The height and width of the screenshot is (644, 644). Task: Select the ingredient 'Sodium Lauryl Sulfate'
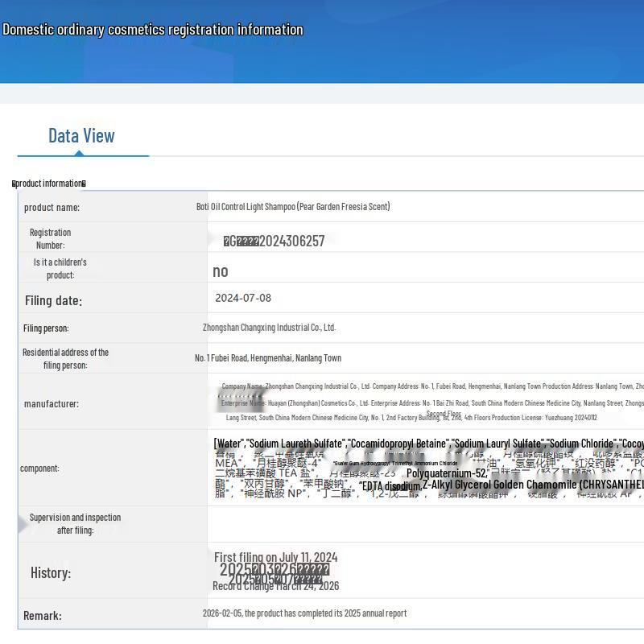tap(498, 444)
